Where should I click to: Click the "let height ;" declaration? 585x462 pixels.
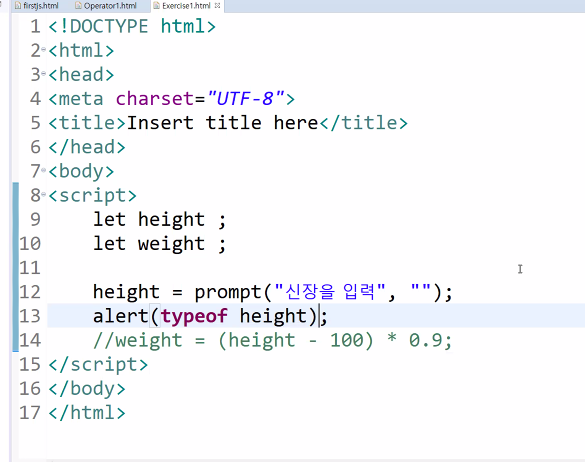(160, 219)
